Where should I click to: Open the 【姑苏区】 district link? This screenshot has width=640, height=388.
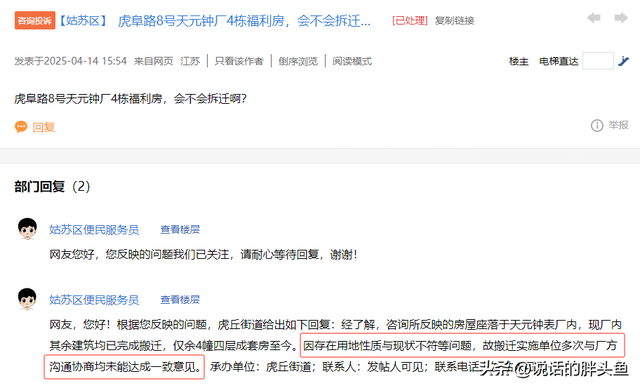(x=83, y=20)
